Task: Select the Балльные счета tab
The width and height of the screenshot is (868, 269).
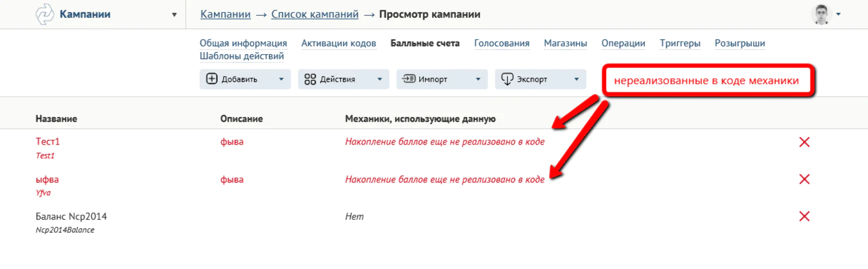Action: tap(425, 43)
